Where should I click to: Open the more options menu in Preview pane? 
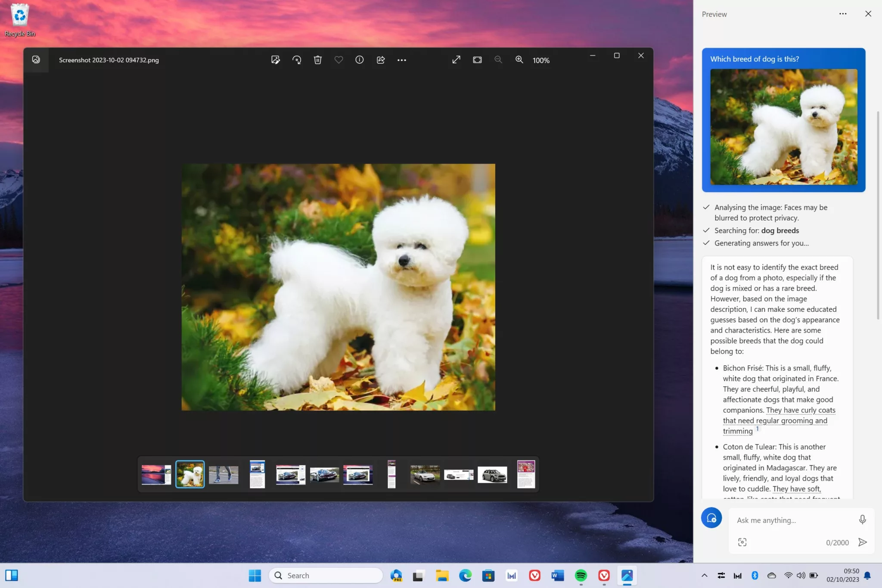pyautogui.click(x=843, y=14)
